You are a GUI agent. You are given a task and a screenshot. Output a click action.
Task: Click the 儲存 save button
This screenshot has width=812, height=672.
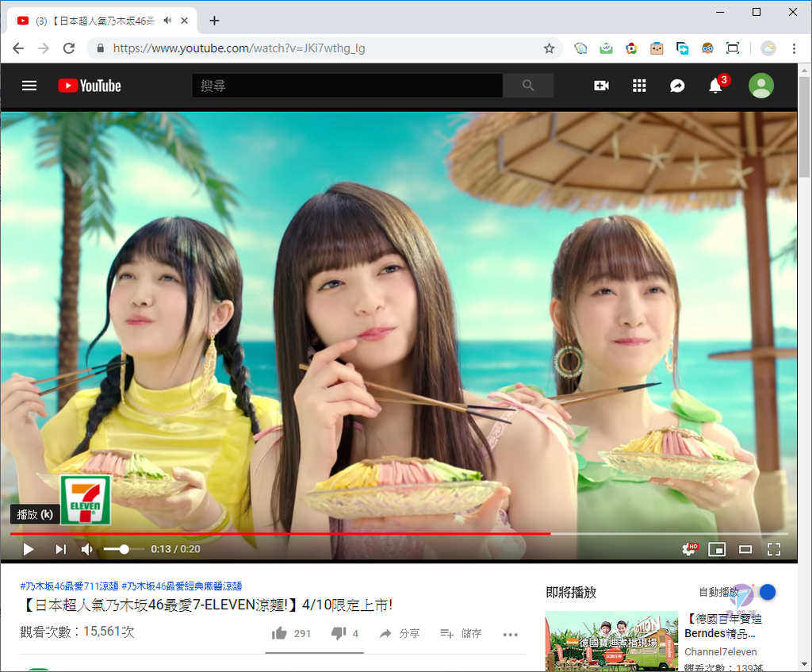[461, 633]
